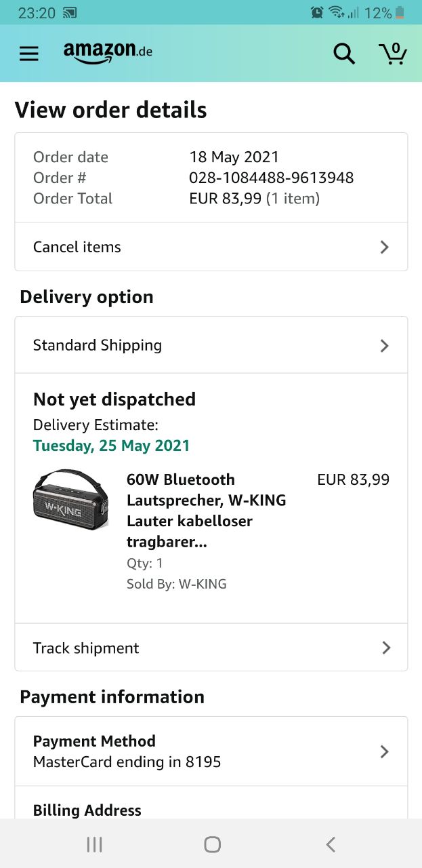422x868 pixels.
Task: Open Android recent apps button
Action: [x=94, y=844]
